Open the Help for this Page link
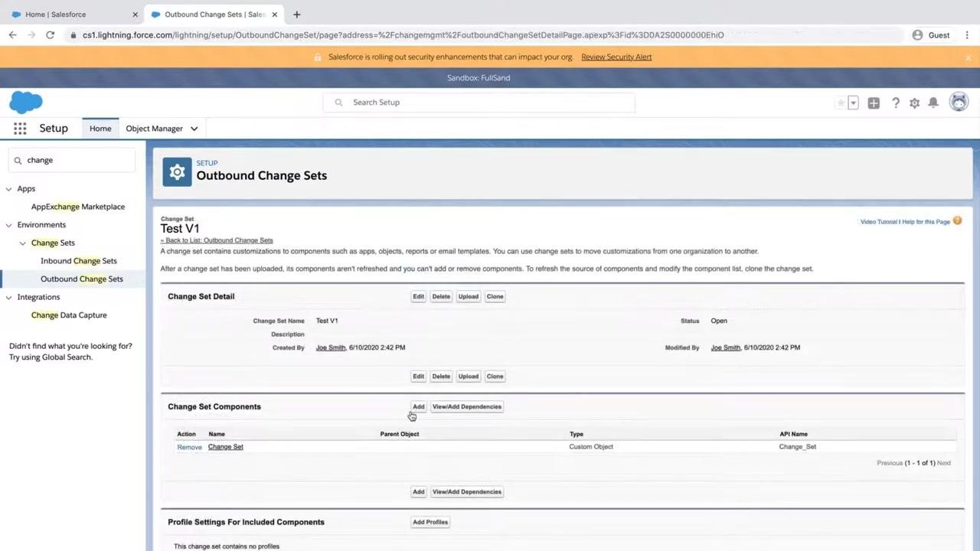The image size is (980, 551). (x=926, y=222)
